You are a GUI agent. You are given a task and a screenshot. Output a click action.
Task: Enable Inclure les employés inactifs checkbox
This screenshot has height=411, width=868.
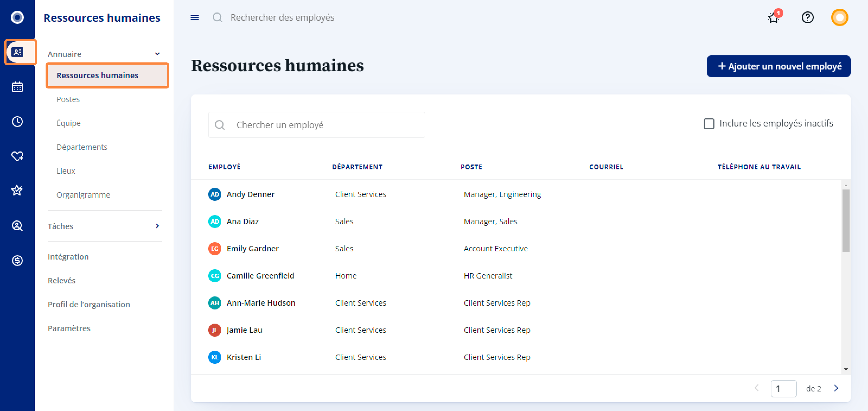709,124
